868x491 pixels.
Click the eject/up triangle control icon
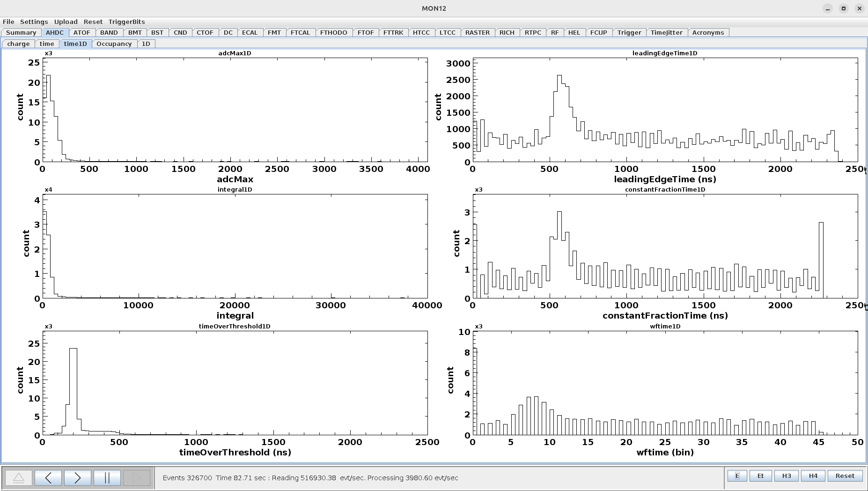click(x=19, y=478)
